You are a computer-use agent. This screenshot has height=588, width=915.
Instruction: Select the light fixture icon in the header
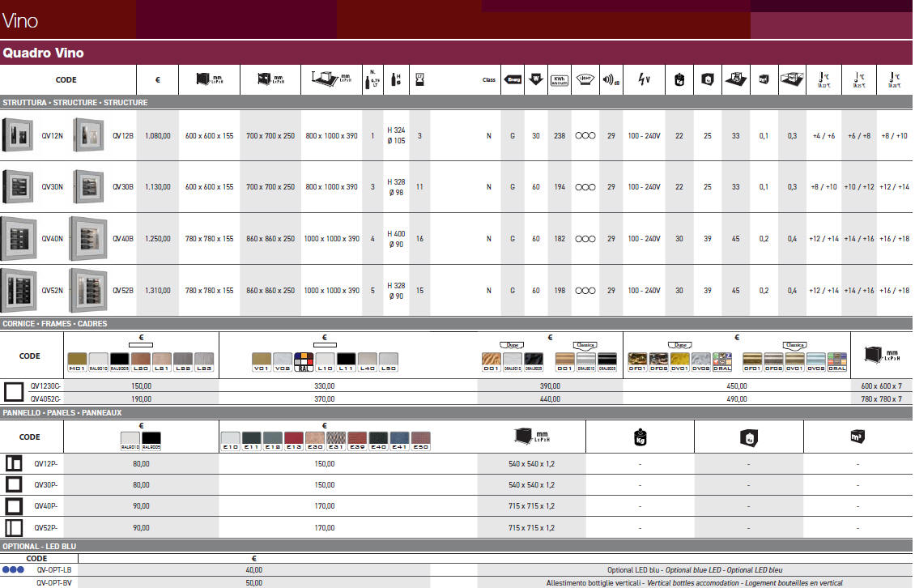click(585, 79)
